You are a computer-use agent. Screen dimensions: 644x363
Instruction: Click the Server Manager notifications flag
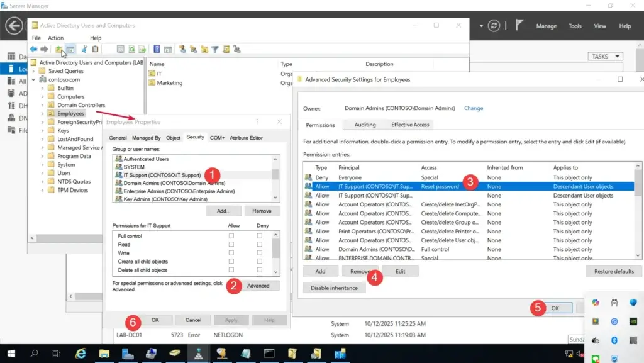pos(519,26)
